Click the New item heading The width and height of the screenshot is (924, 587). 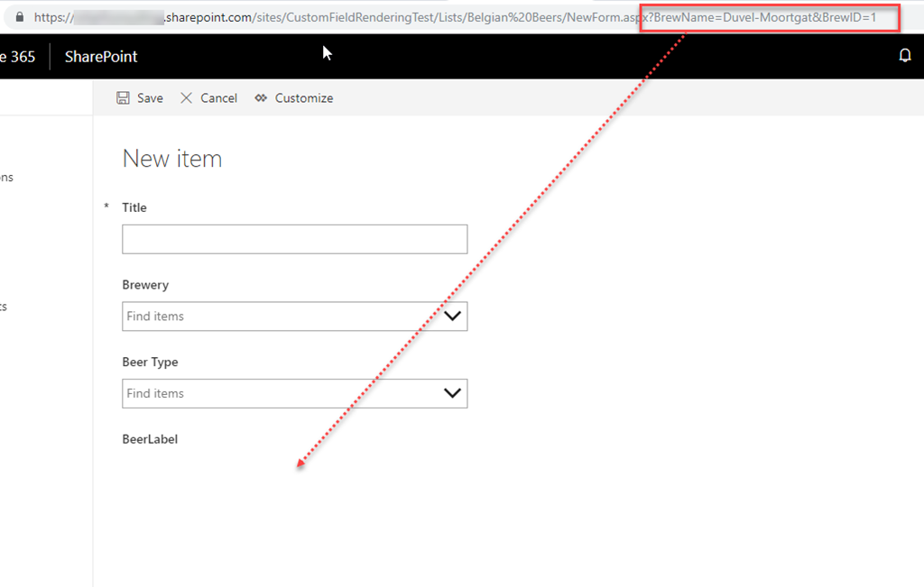click(x=172, y=159)
